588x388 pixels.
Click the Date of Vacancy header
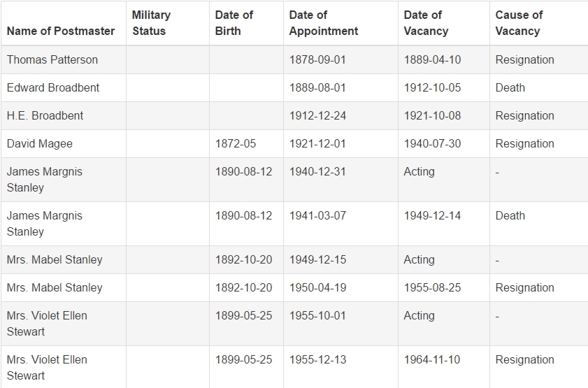426,23
